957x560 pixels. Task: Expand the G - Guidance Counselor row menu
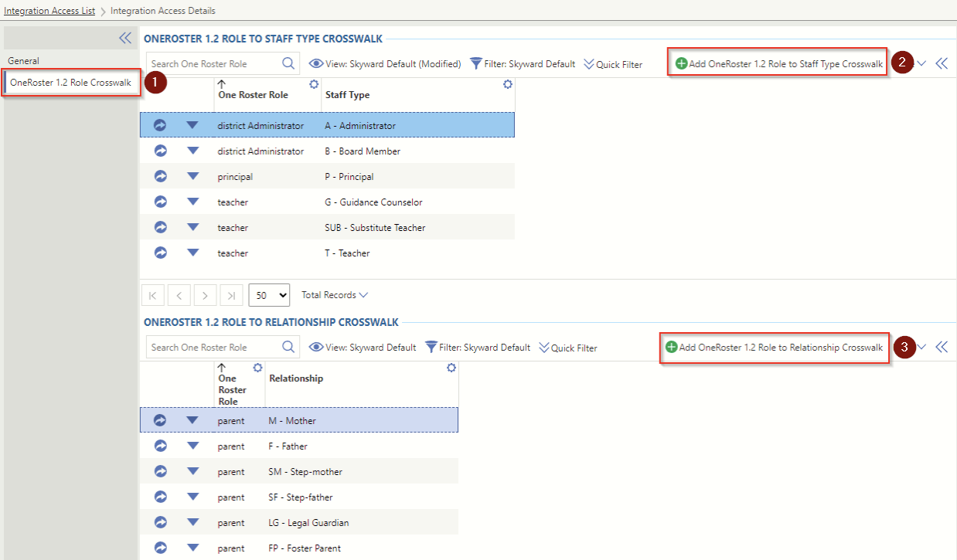point(192,202)
